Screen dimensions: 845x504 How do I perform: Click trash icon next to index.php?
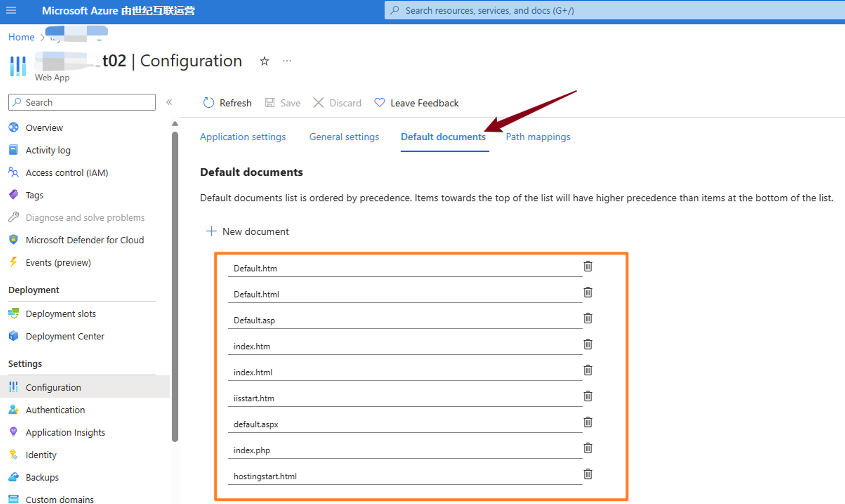tap(588, 448)
